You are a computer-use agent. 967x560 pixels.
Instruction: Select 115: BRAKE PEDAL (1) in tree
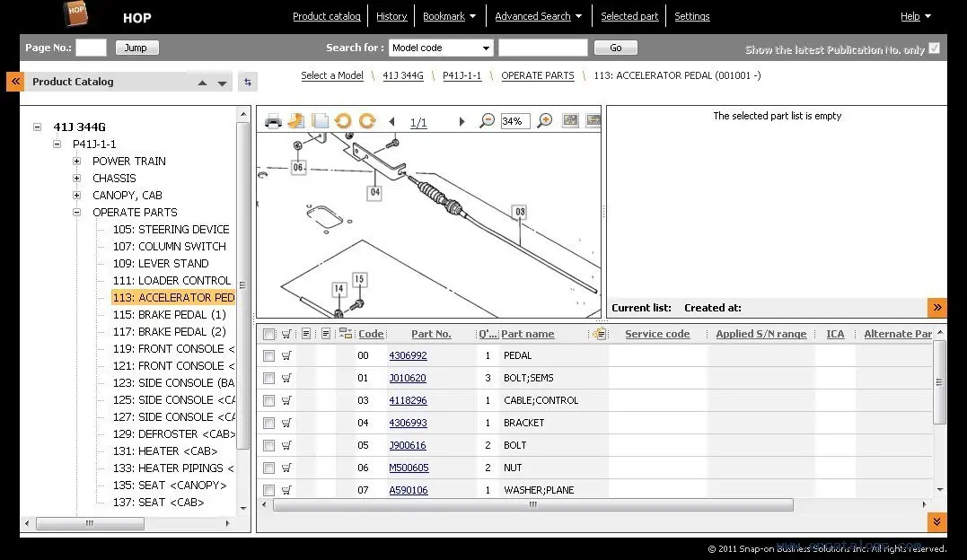point(170,314)
